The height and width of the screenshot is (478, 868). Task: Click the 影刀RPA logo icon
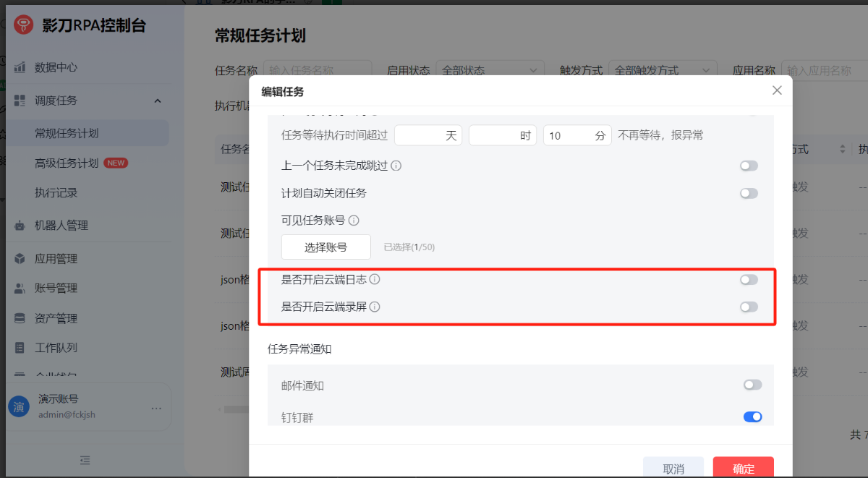point(23,25)
